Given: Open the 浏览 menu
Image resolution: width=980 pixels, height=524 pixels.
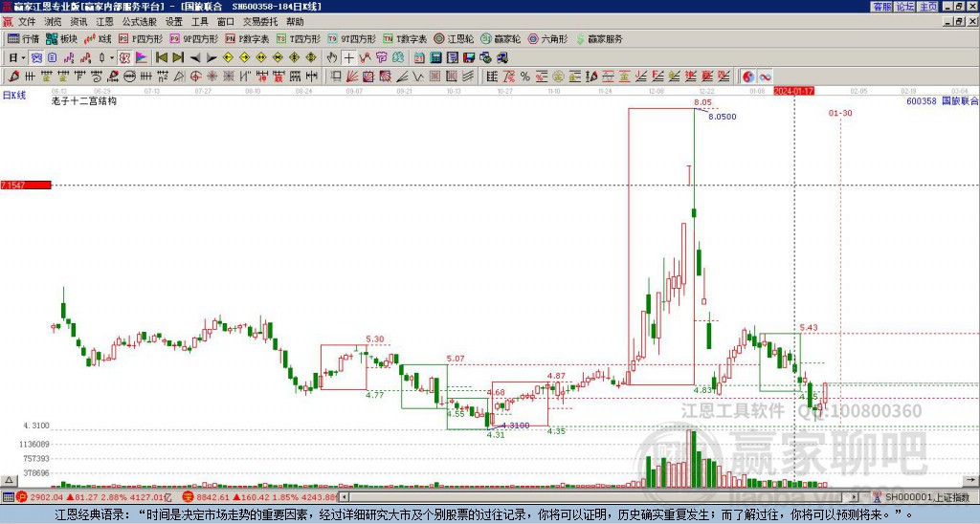Looking at the screenshot, I should point(54,22).
